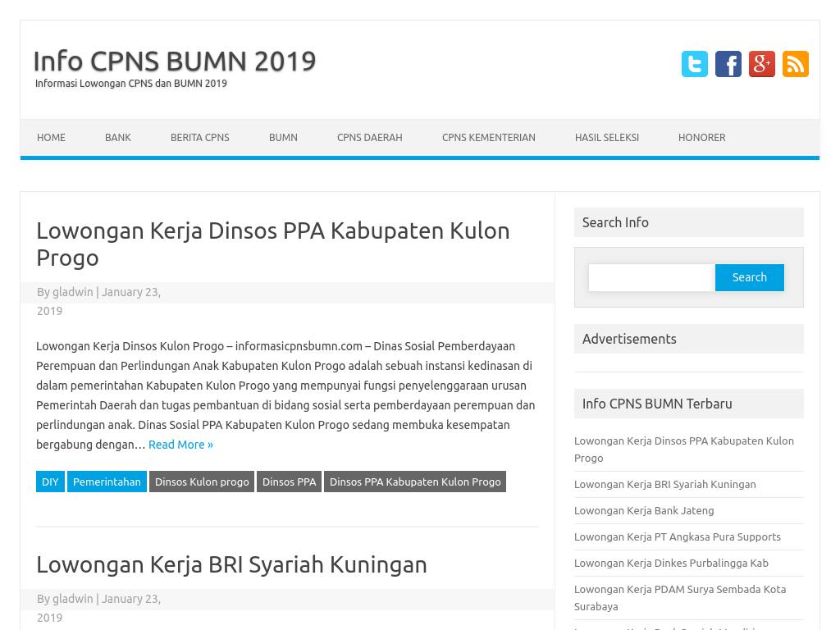Click the Read More link

click(x=180, y=445)
